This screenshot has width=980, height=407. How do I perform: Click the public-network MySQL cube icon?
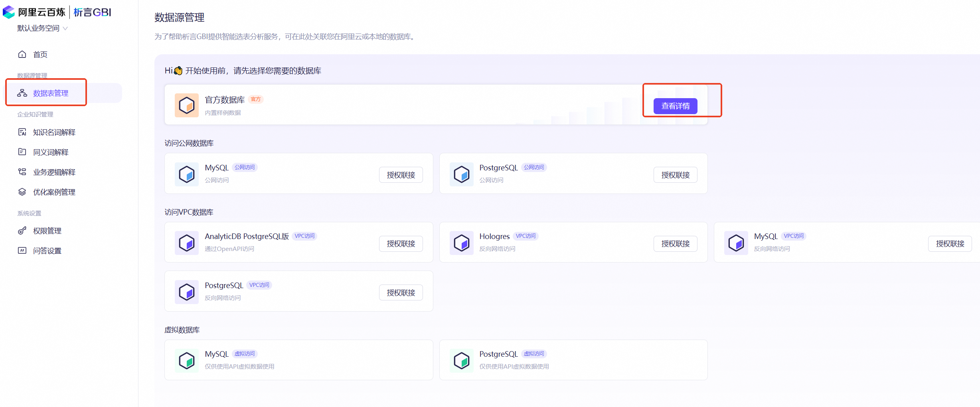[x=186, y=174]
